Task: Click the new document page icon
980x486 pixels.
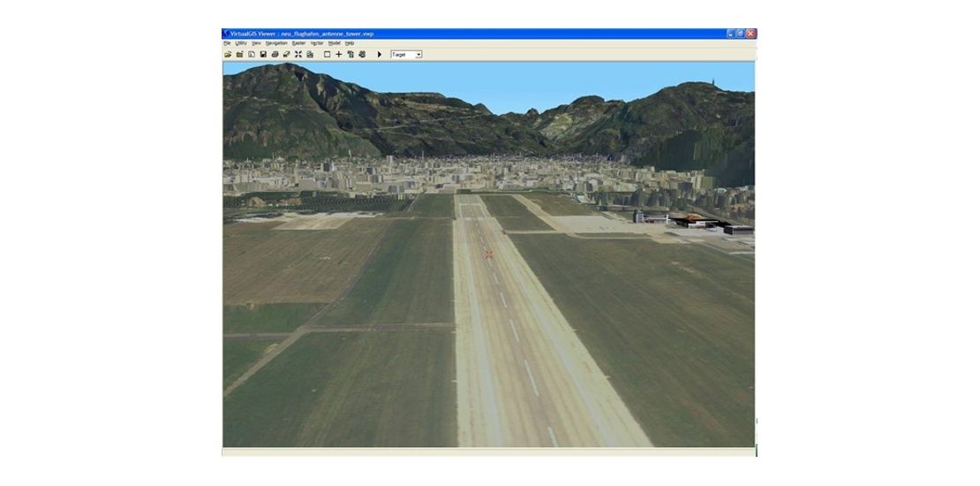Action: coord(252,55)
